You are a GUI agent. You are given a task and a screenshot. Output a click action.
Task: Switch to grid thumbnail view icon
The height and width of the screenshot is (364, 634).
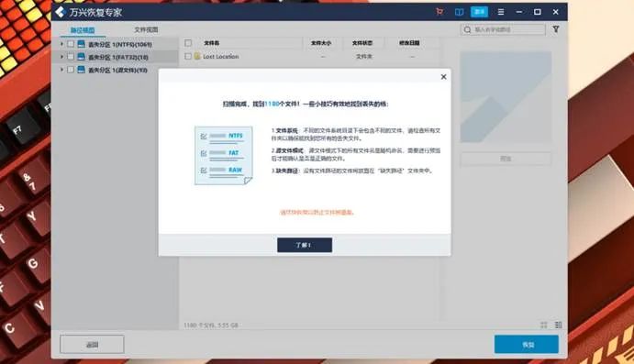(544, 325)
